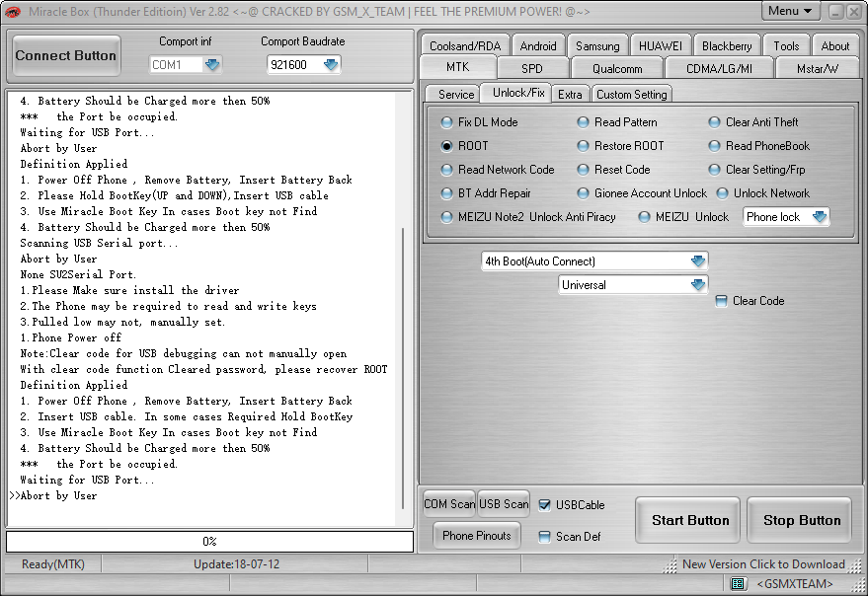Click the 0% progress bar

[208, 541]
